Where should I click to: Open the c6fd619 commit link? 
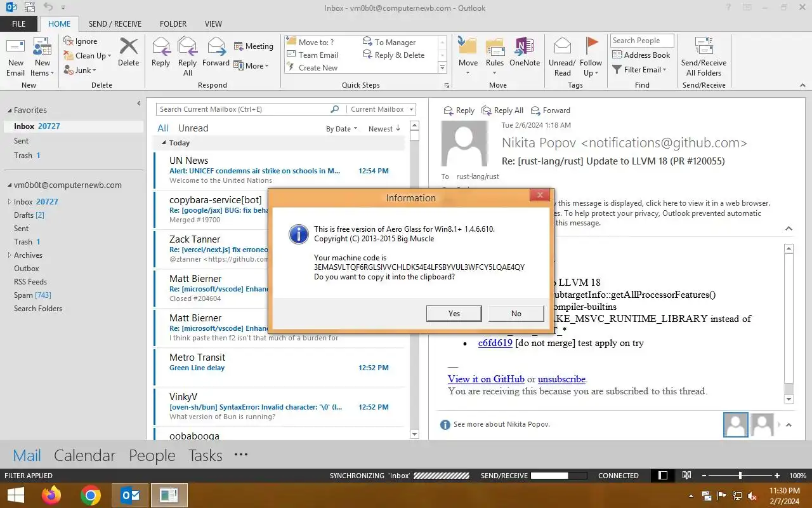pos(495,343)
